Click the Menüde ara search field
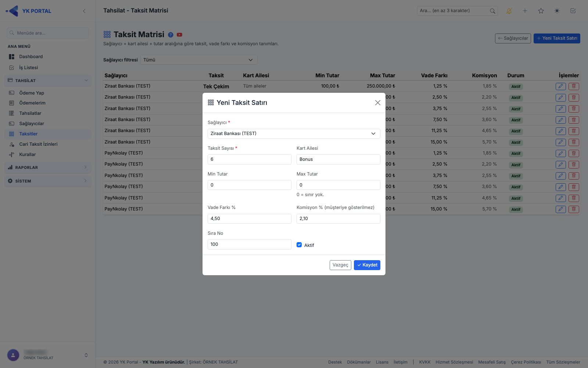This screenshot has width=588, height=368. coord(48,33)
